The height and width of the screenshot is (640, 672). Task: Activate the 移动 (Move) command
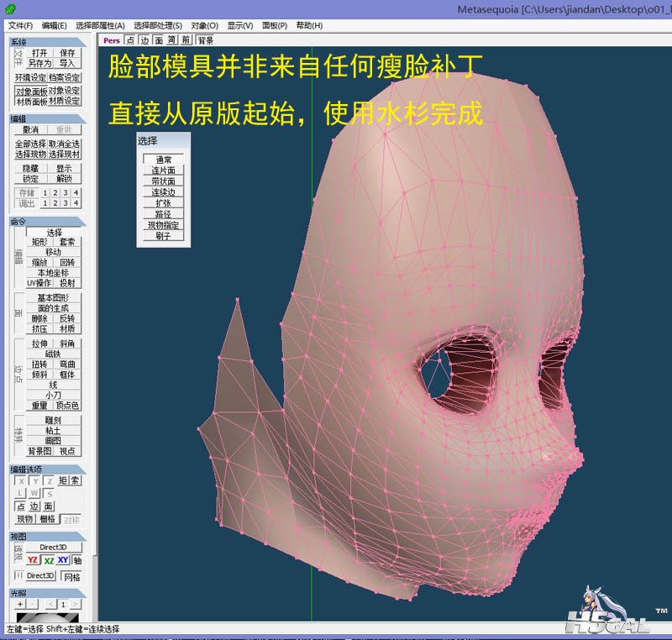click(x=53, y=252)
